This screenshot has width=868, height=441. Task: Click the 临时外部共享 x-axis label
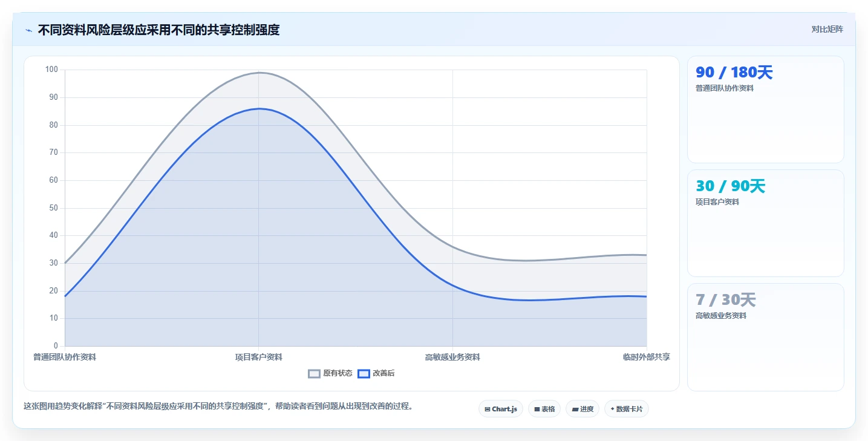(647, 357)
